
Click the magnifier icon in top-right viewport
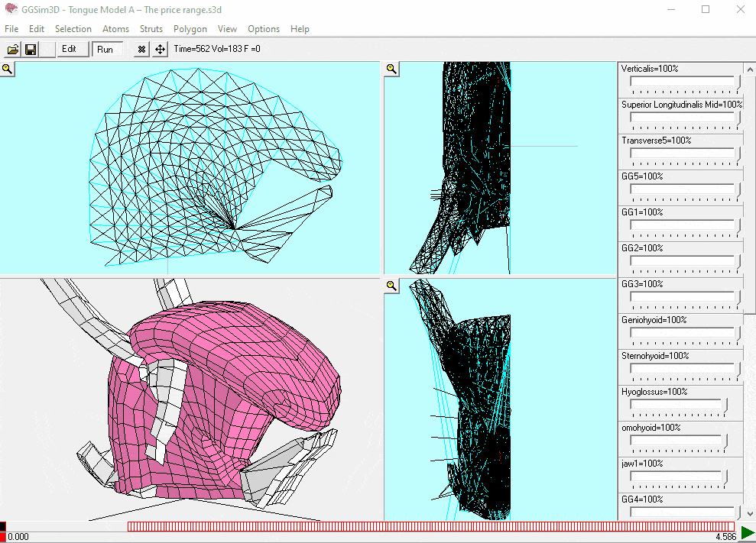coord(391,69)
